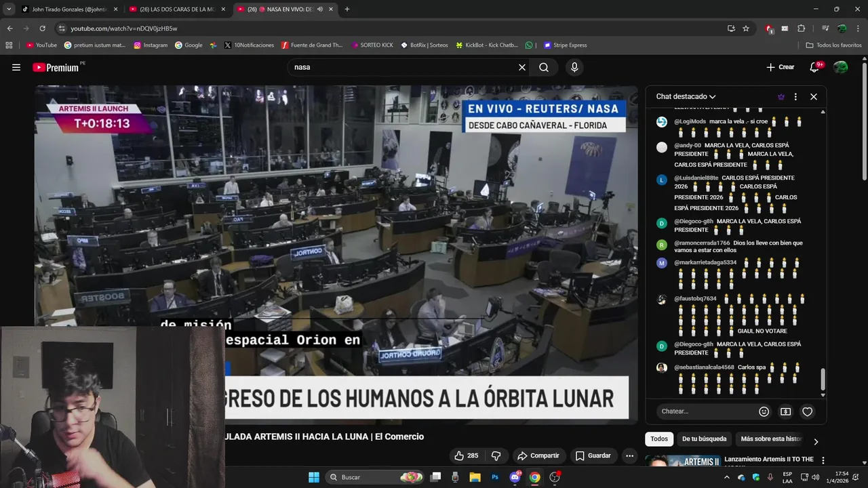
Task: Click the purple crown chat icon
Action: click(x=781, y=96)
